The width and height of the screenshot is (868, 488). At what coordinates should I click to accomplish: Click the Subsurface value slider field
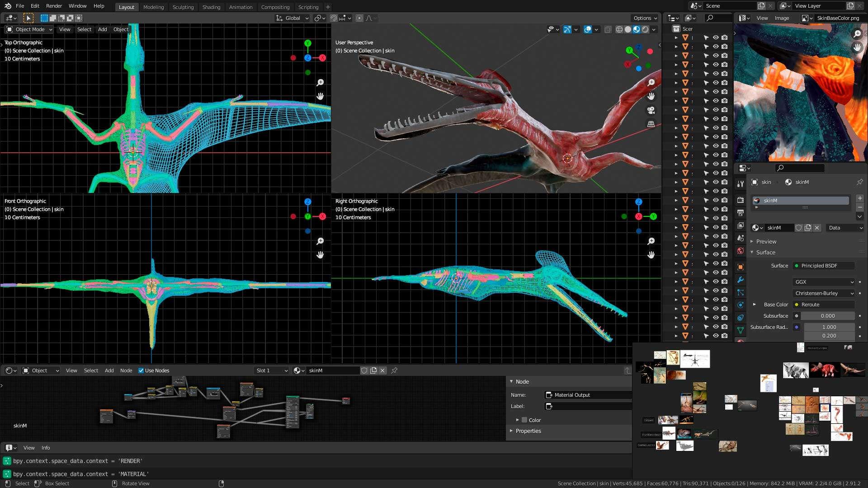pos(827,316)
